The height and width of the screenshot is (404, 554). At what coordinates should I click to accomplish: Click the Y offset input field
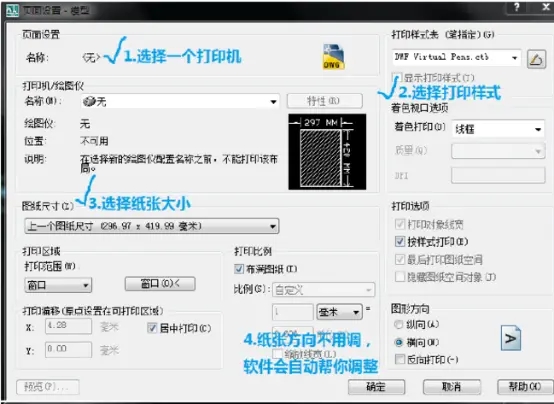pos(69,349)
